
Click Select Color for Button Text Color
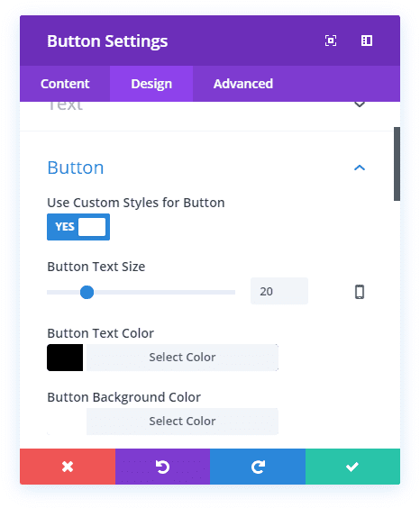[182, 358]
